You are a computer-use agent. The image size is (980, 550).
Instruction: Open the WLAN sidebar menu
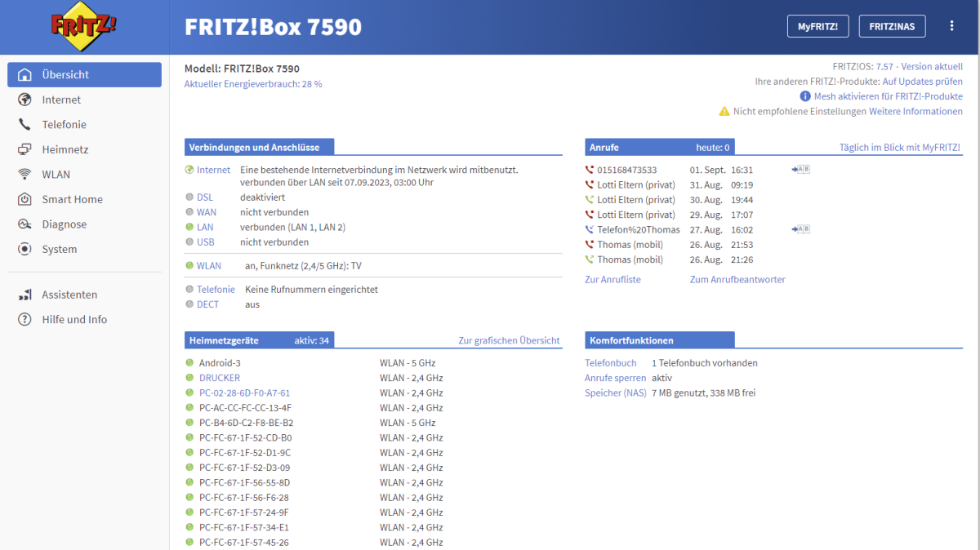click(x=85, y=175)
